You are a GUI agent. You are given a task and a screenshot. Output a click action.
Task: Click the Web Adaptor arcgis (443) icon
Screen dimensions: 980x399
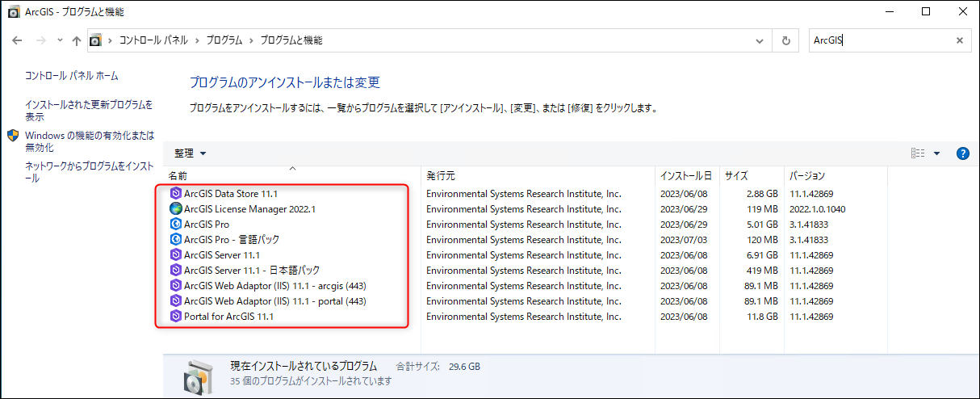tap(176, 286)
